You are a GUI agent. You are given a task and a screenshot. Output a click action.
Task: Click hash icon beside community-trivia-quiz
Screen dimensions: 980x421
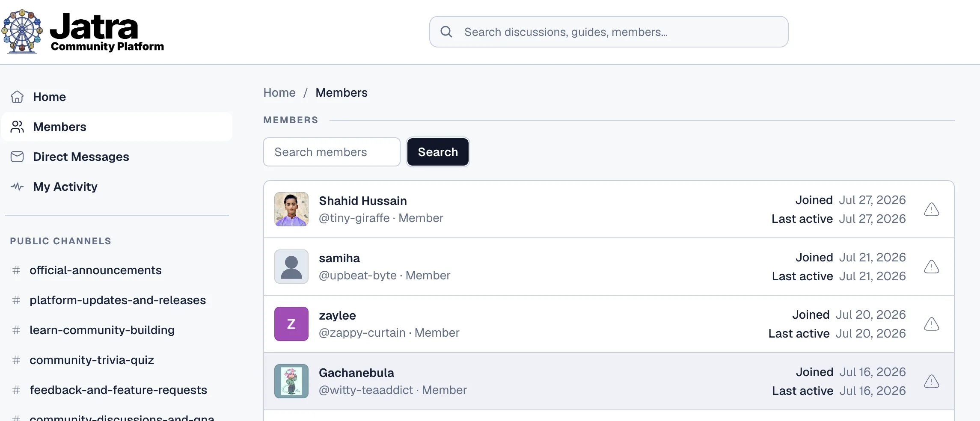pyautogui.click(x=16, y=360)
